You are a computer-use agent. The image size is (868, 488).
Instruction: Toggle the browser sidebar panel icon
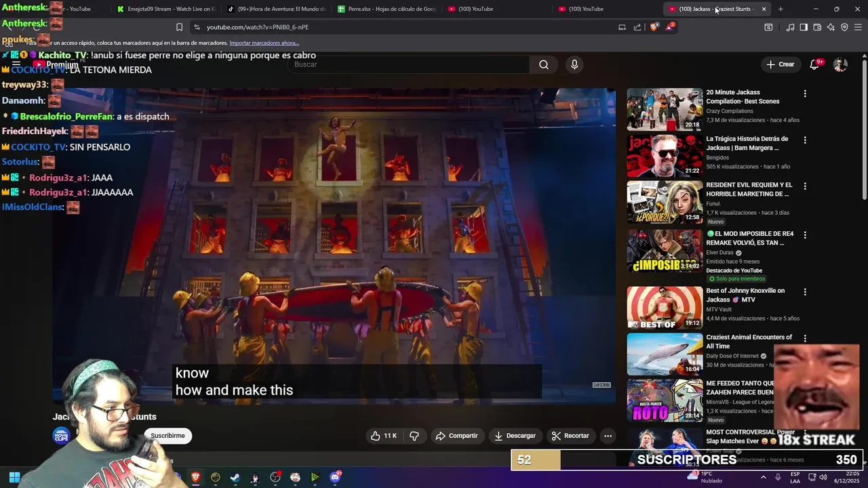click(804, 27)
